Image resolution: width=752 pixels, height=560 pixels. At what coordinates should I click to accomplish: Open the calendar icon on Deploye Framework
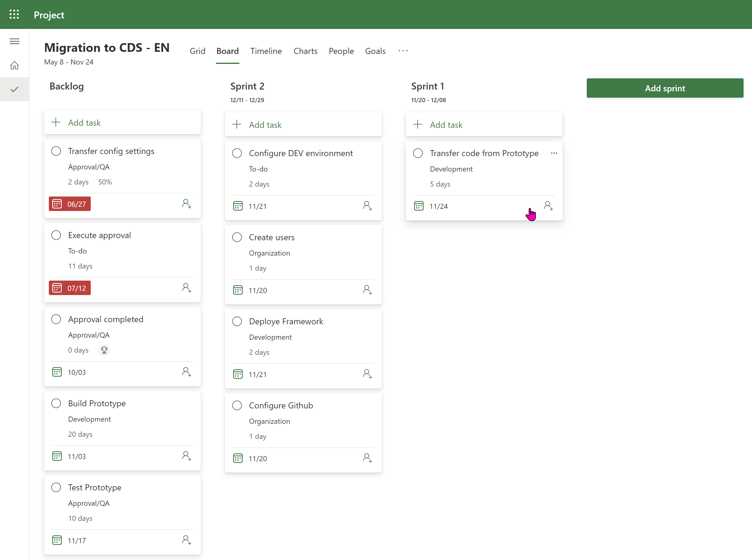[238, 374]
